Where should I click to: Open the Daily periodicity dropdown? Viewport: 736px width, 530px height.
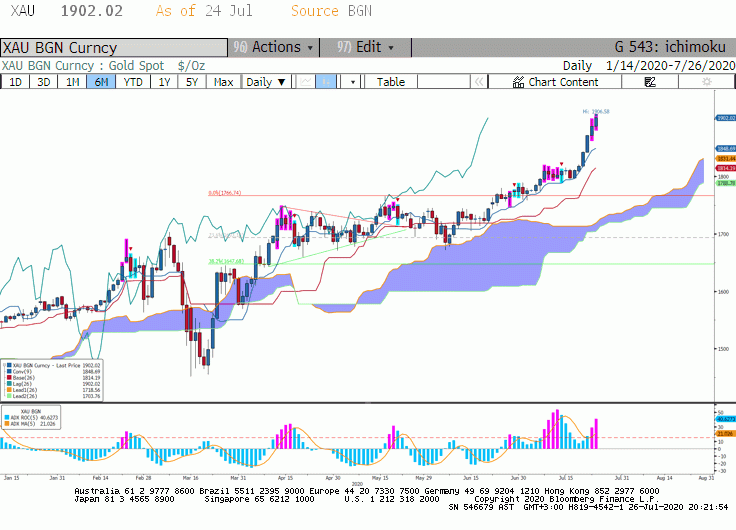(x=266, y=82)
